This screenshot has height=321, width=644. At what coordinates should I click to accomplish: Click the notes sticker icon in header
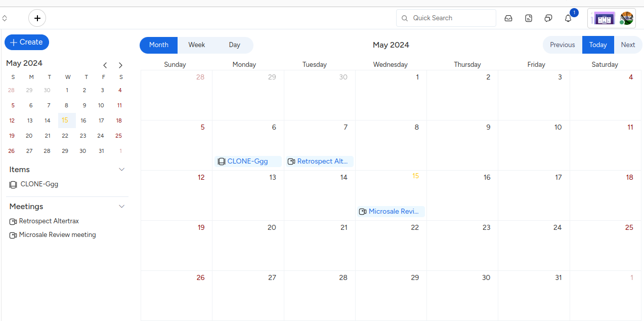click(x=529, y=18)
